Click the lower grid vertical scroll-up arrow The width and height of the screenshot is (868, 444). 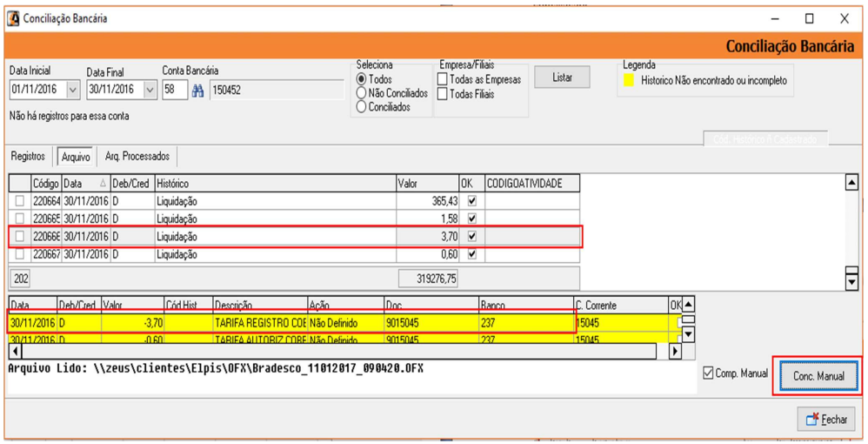(x=688, y=304)
